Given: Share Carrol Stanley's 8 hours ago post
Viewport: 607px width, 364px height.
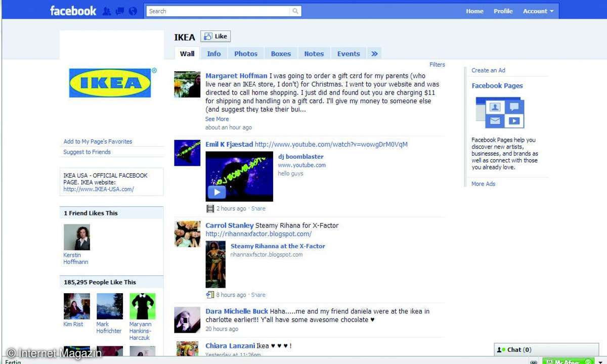Looking at the screenshot, I should point(258,295).
